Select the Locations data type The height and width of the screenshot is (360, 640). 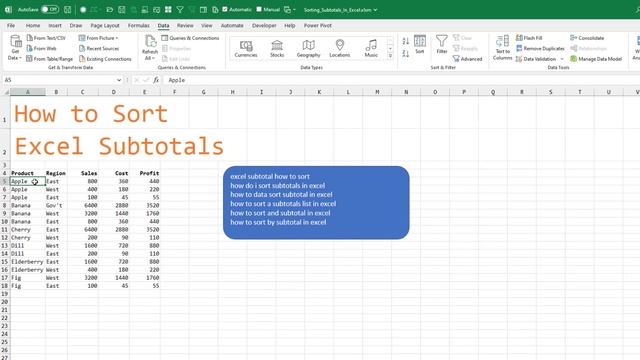click(x=340, y=48)
